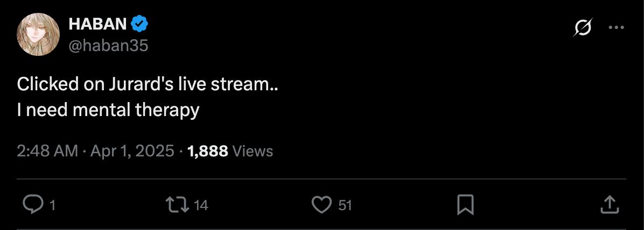644x230 pixels.
Task: Click the repost count of 14
Action: pyautogui.click(x=201, y=205)
